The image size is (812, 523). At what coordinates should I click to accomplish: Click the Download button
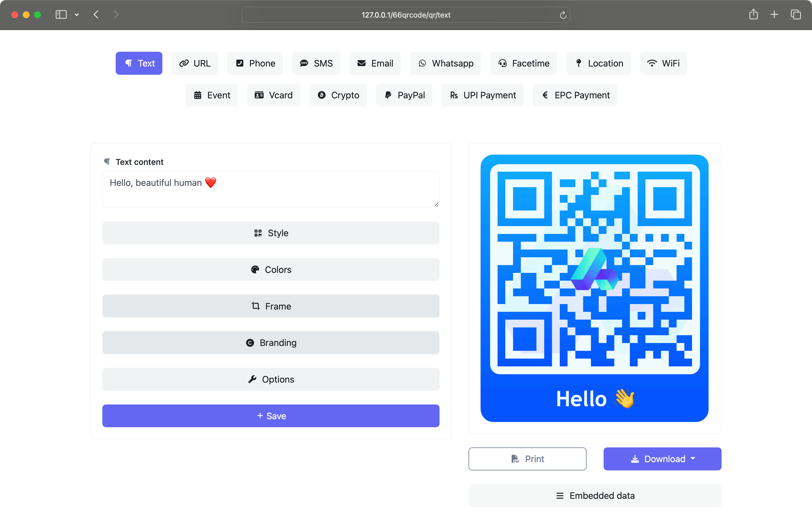662,458
